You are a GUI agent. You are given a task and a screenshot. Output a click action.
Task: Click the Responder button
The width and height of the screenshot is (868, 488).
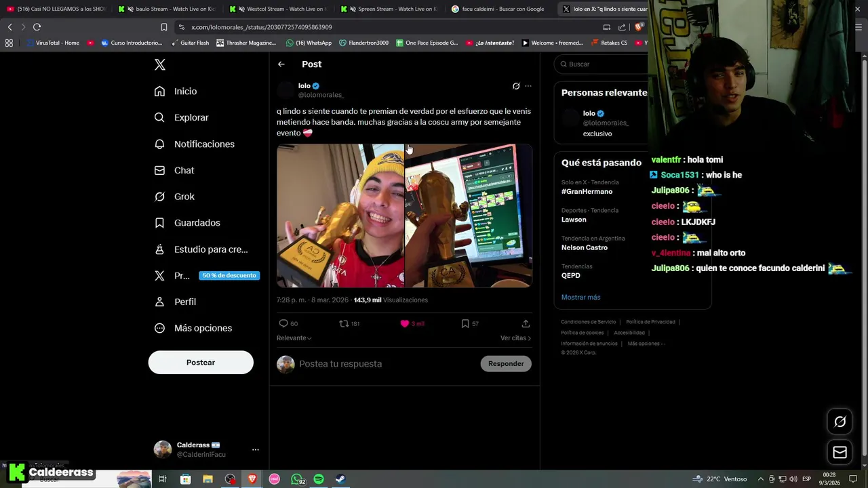pyautogui.click(x=506, y=364)
